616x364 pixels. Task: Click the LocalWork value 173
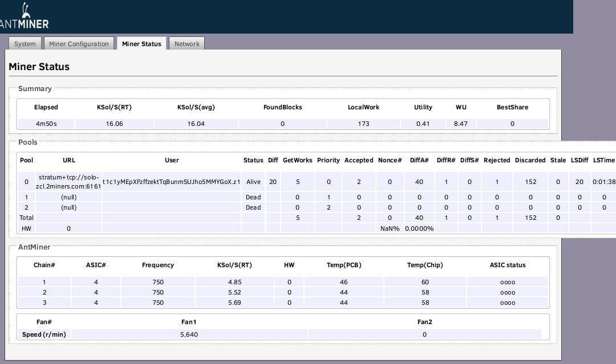tap(363, 124)
